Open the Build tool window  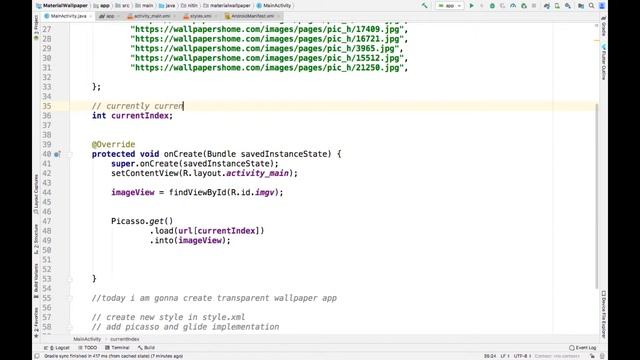[146, 348]
